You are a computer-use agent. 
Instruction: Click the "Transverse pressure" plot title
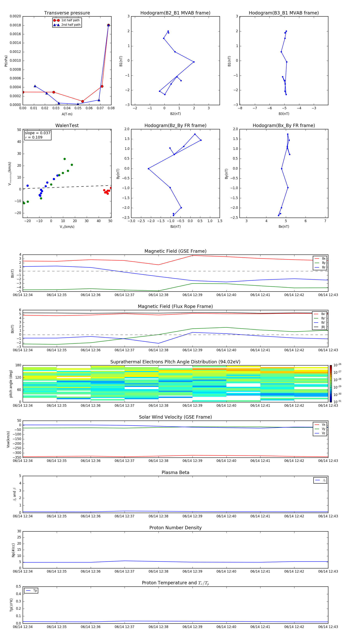[67, 13]
